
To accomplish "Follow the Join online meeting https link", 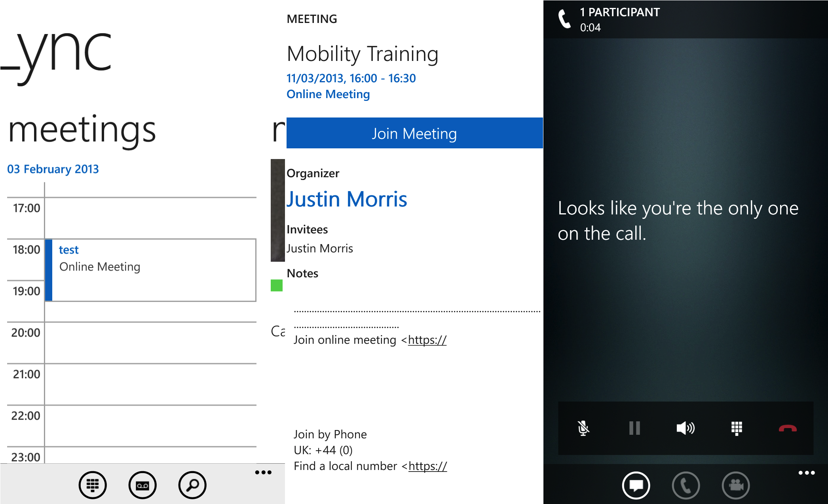I will [x=427, y=340].
